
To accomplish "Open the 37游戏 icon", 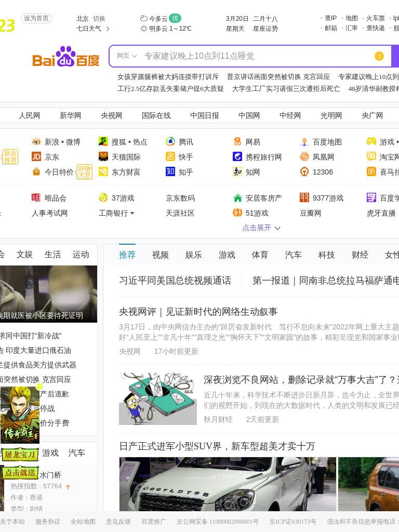I will point(103,197).
